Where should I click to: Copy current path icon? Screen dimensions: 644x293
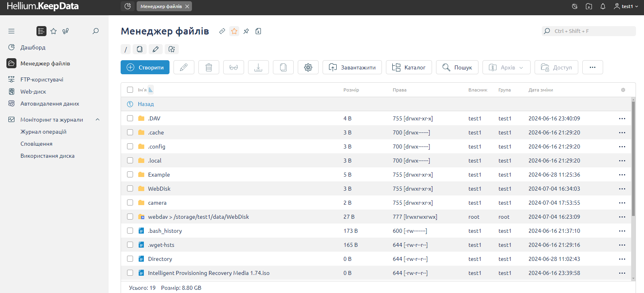click(x=139, y=49)
